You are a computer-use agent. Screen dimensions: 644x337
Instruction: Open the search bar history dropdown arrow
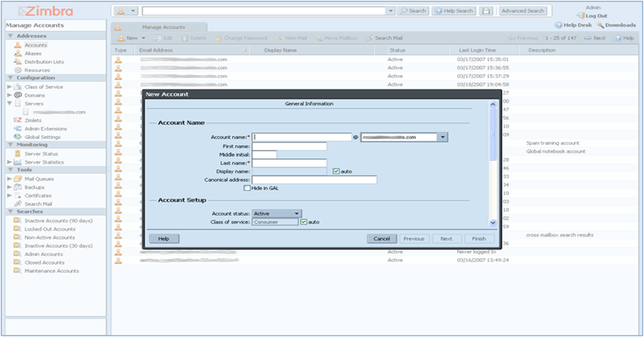(x=391, y=11)
